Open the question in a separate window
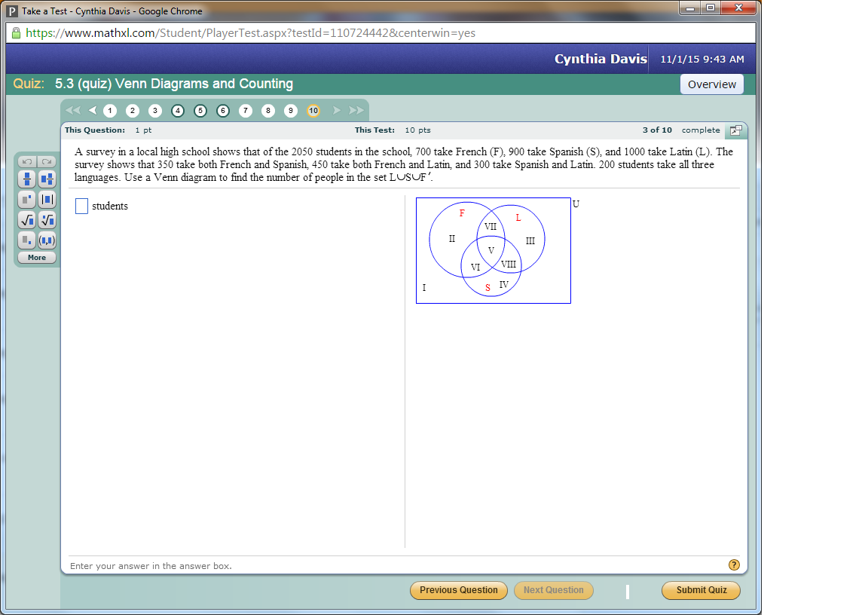The image size is (868, 615). (x=735, y=130)
